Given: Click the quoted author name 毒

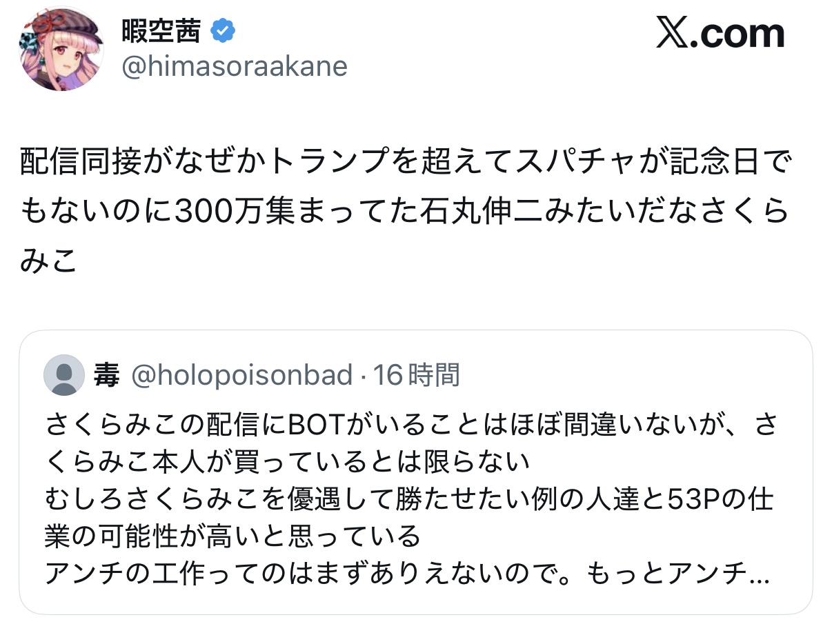Looking at the screenshot, I should pos(106,376).
